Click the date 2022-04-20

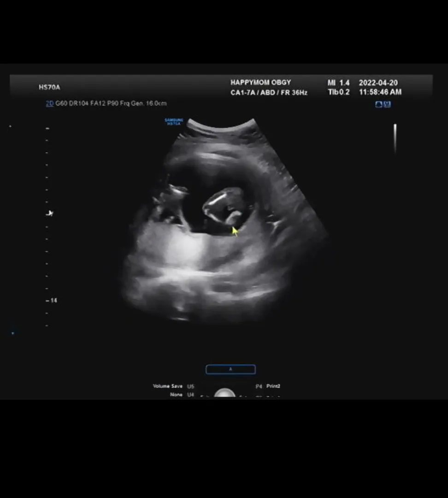tap(378, 83)
